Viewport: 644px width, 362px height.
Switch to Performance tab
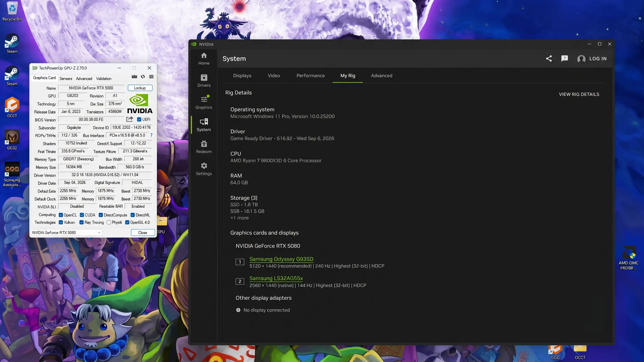pyautogui.click(x=310, y=76)
